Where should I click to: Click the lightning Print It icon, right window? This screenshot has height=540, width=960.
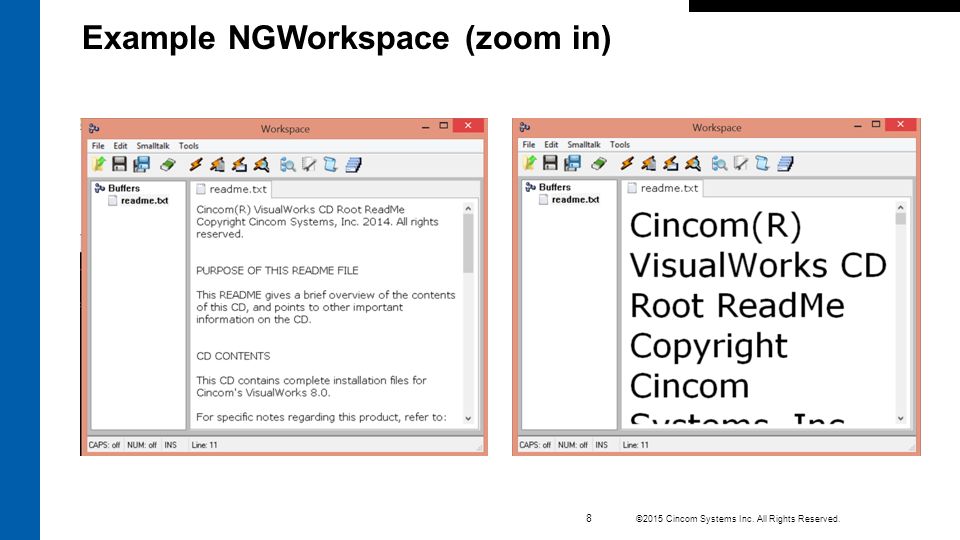click(x=648, y=163)
